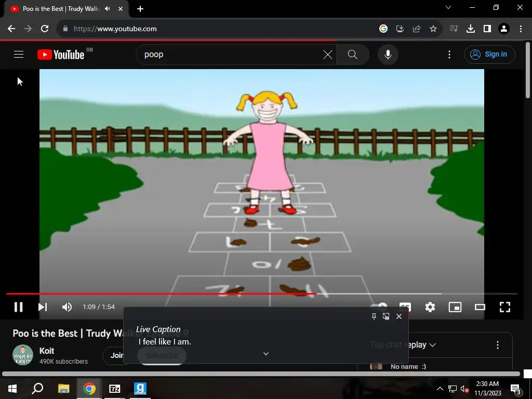Mute the tab via its audio icon
Viewport: 532px width, 399px height.
107,9
